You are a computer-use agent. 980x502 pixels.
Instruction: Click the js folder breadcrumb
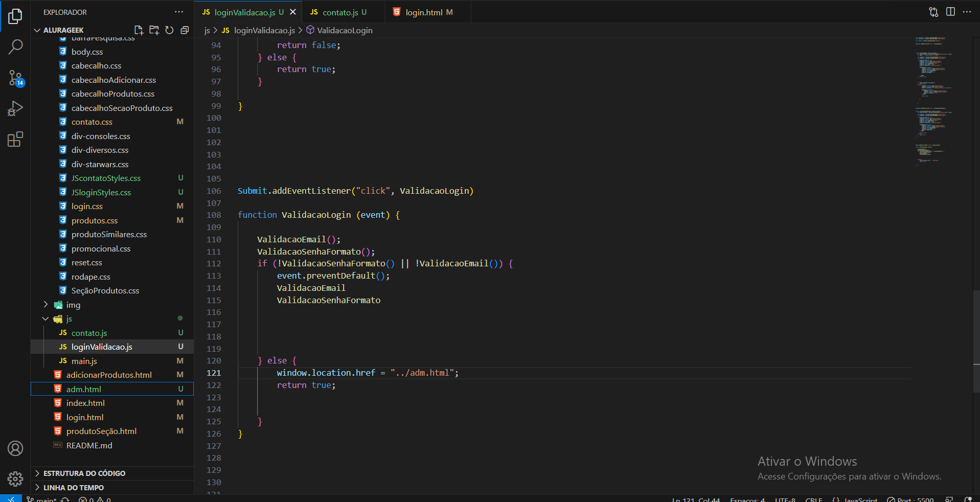207,30
